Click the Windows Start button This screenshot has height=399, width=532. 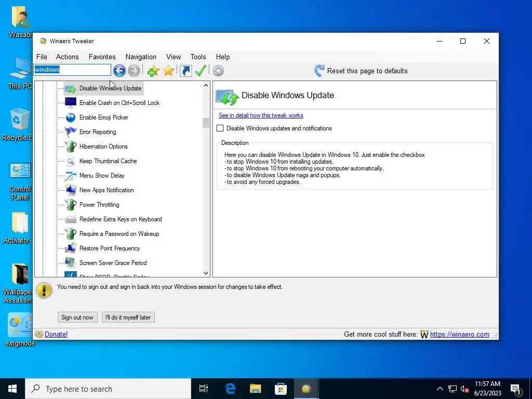point(12,389)
